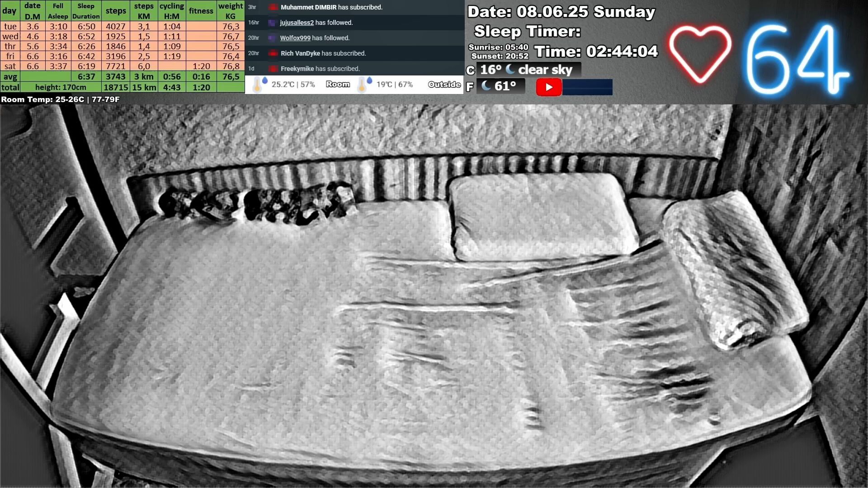Click the 61° Fahrenheit readout

click(500, 86)
